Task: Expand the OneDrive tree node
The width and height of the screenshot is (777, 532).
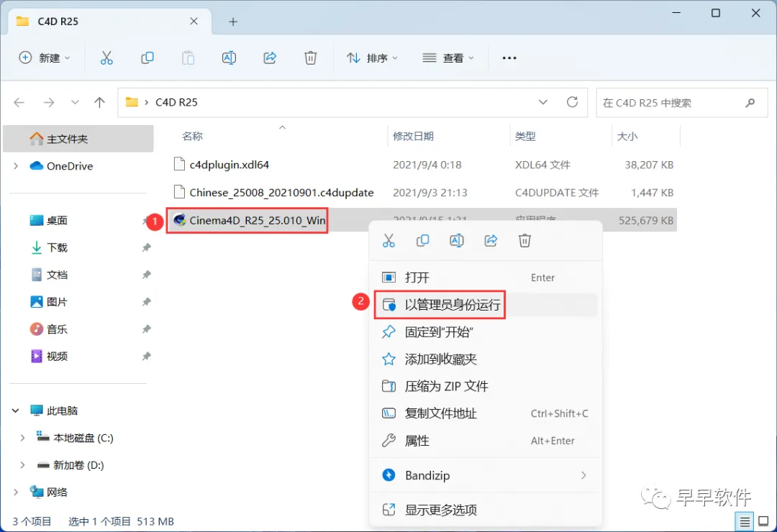Action: (x=16, y=166)
